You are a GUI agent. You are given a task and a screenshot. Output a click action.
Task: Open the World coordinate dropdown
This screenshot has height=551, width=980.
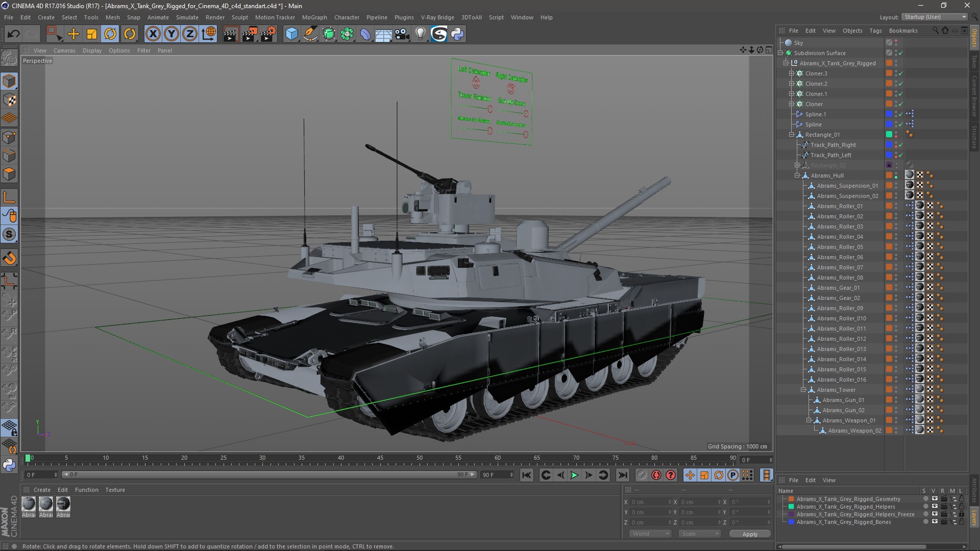[650, 534]
